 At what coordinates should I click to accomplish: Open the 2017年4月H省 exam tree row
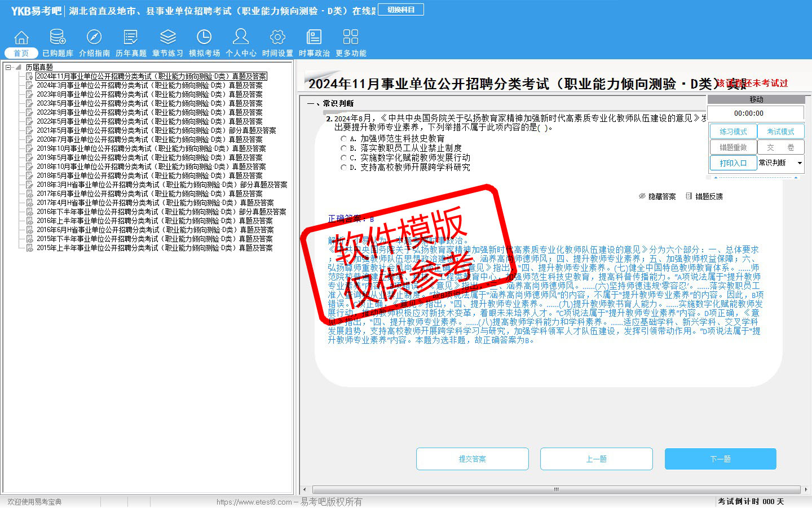(155, 203)
